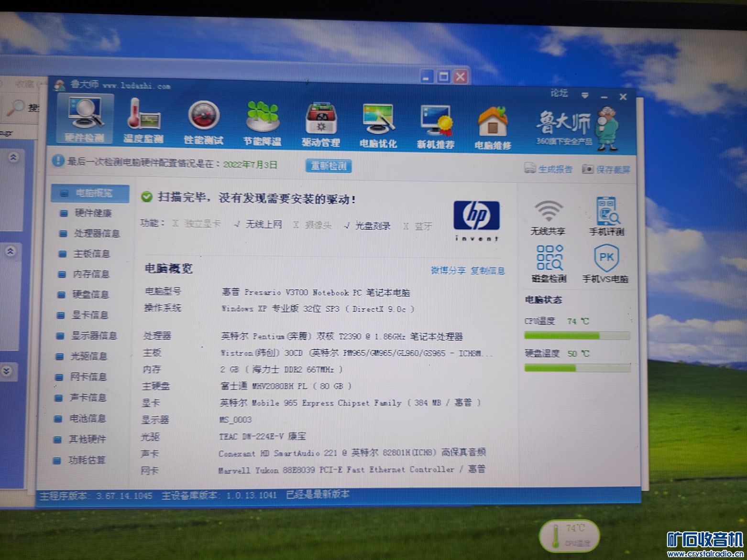Viewport: 747px width, 560px height.
Task: Click the 光盘刻录 feature label
Action: [373, 226]
